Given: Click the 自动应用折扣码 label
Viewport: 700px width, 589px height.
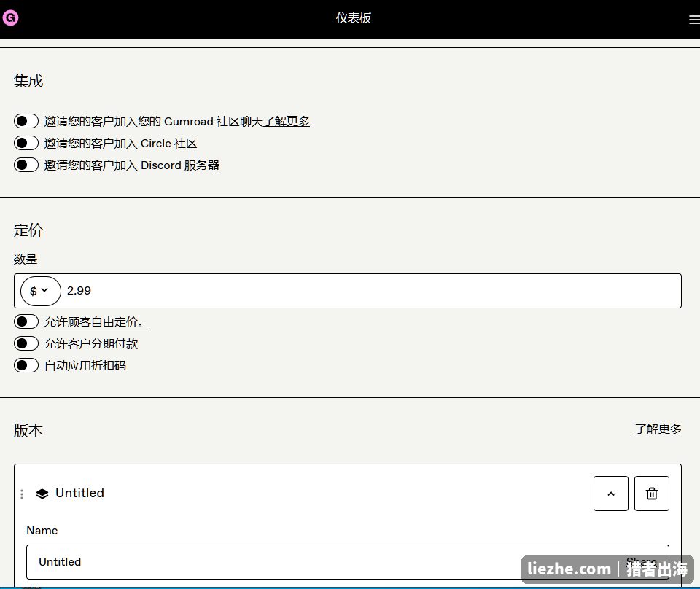Looking at the screenshot, I should pos(85,365).
